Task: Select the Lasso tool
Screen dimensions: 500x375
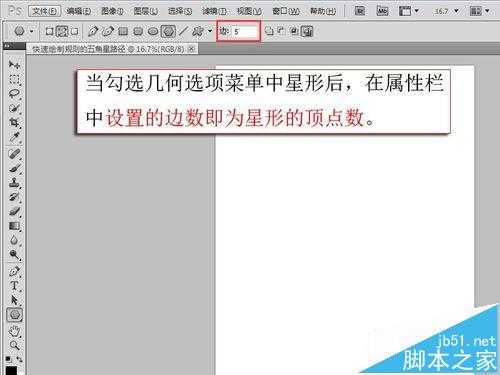Action: coord(14,93)
